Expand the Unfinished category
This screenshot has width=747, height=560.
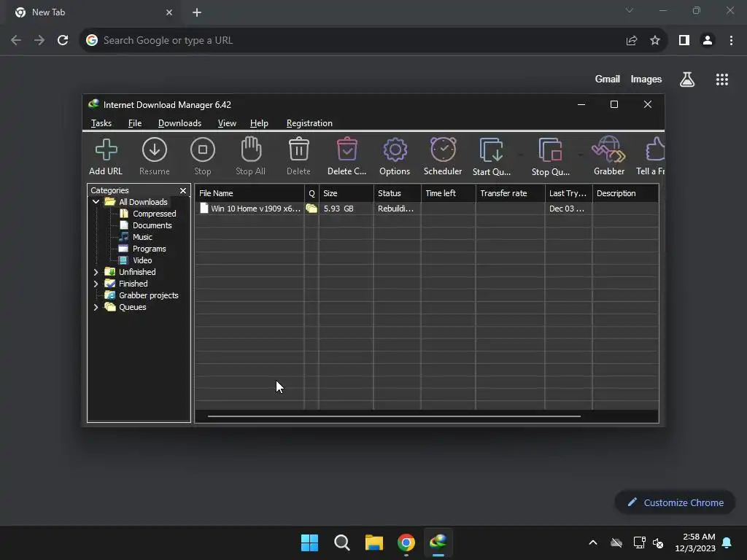[96, 272]
